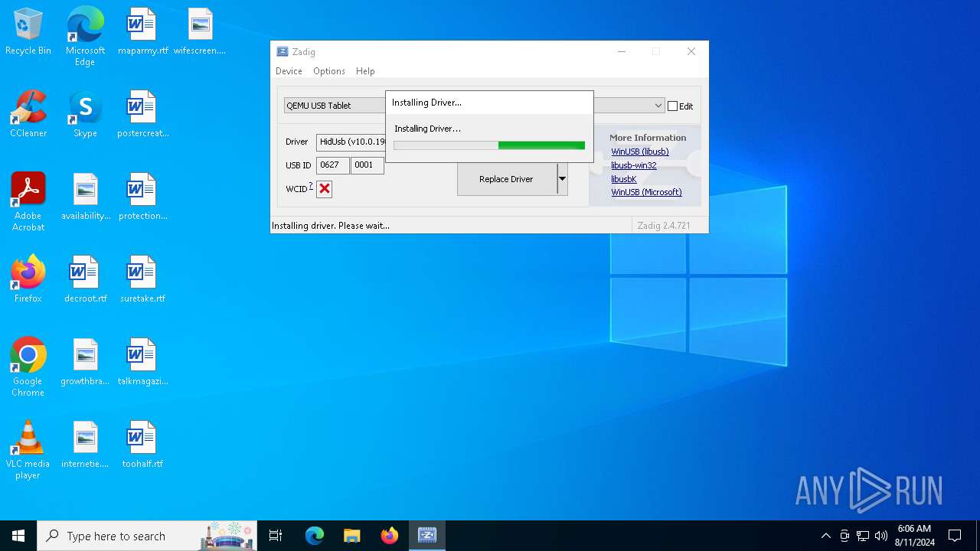This screenshot has height=551, width=980.
Task: Open CCleaner desktop shortcut
Action: [x=28, y=115]
